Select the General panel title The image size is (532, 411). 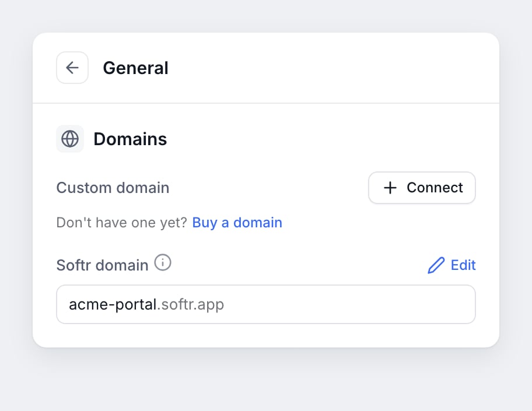tap(135, 68)
